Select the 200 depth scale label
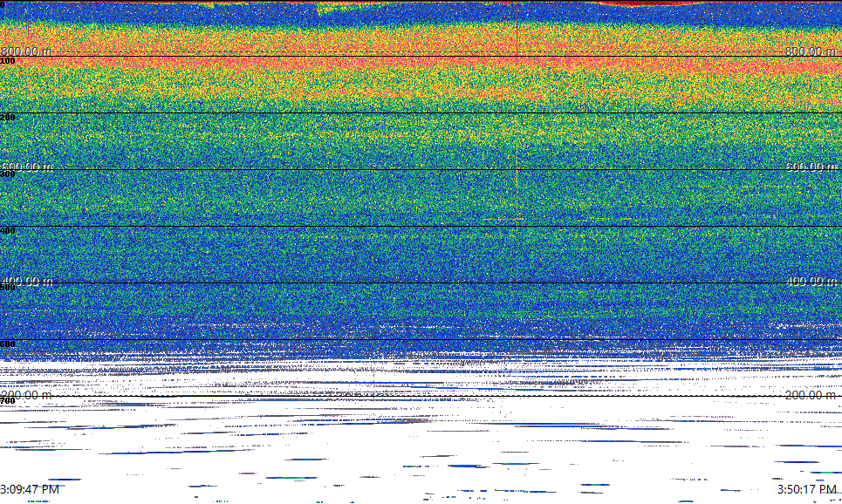Viewport: 842px width, 504px height. (x=8, y=118)
